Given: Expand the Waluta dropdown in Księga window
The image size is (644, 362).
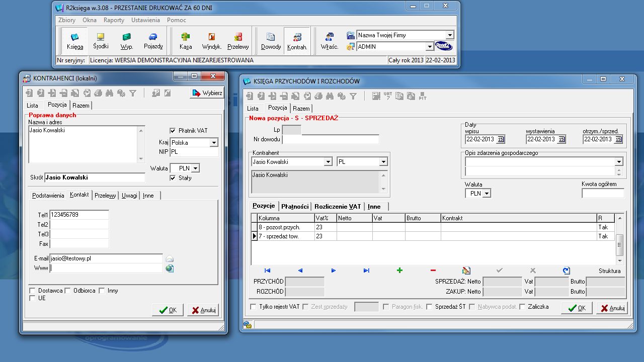Looking at the screenshot, I should point(487,194).
